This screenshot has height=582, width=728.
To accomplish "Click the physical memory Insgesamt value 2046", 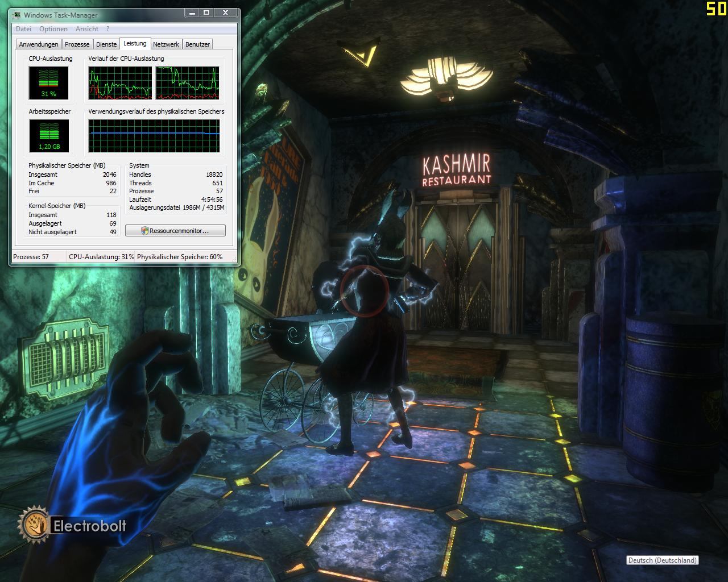I will (x=109, y=174).
